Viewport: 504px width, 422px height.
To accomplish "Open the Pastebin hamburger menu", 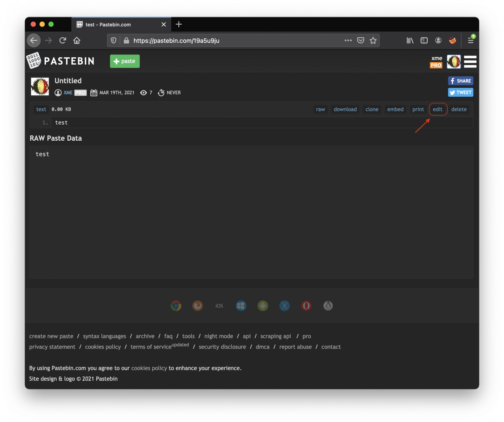I will pos(470,62).
